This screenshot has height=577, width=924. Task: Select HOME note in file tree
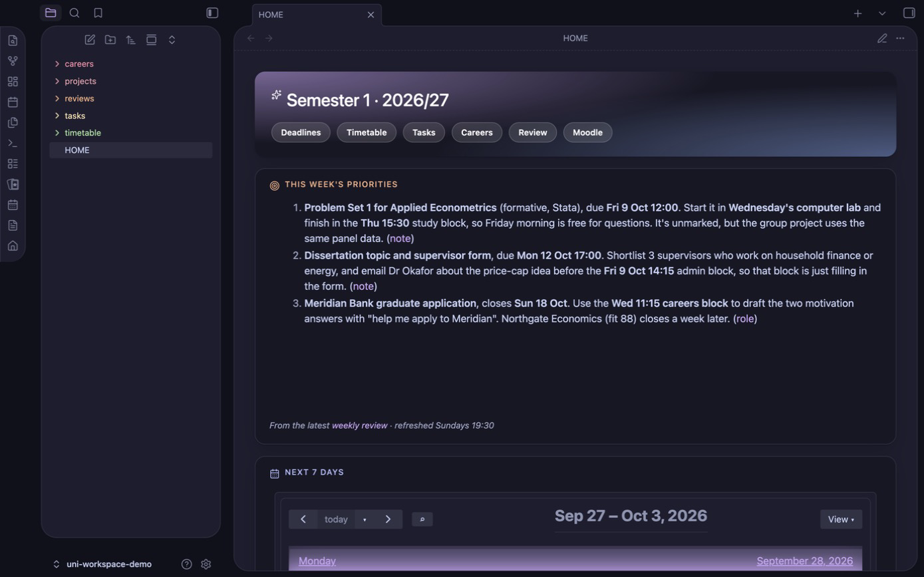(x=131, y=150)
